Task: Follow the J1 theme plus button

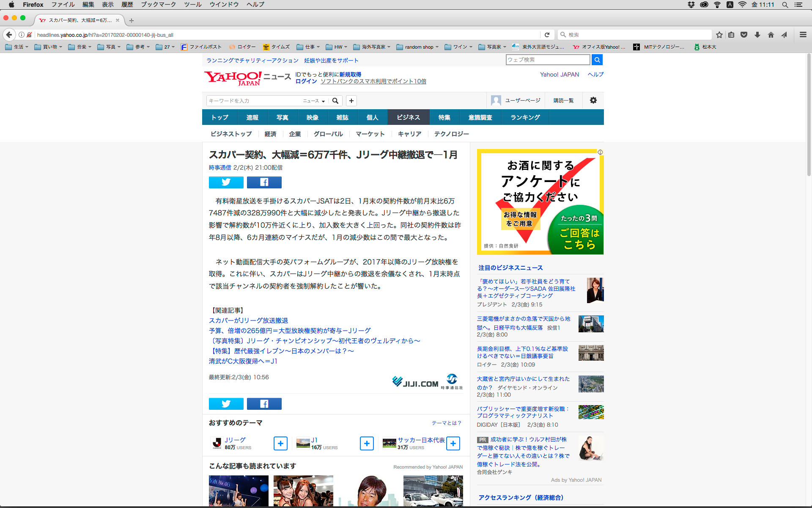Action: (x=367, y=443)
